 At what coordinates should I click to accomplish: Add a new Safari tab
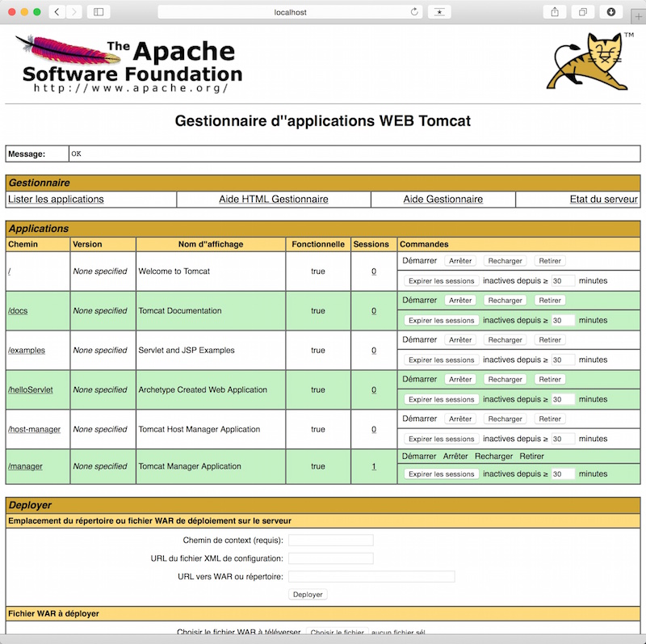[638, 16]
